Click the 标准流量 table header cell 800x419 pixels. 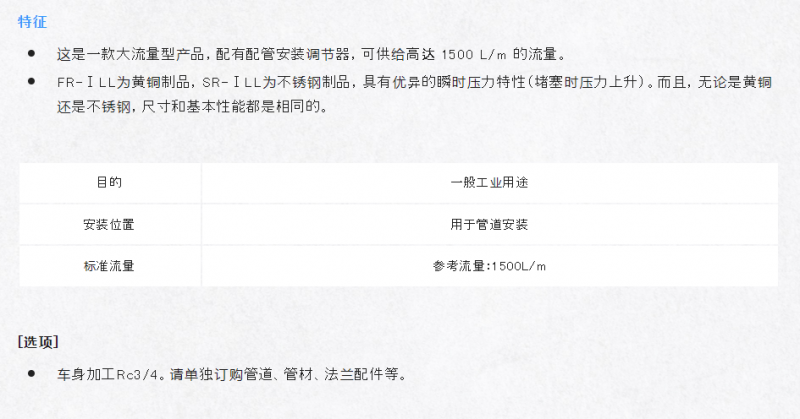pyautogui.click(x=110, y=266)
